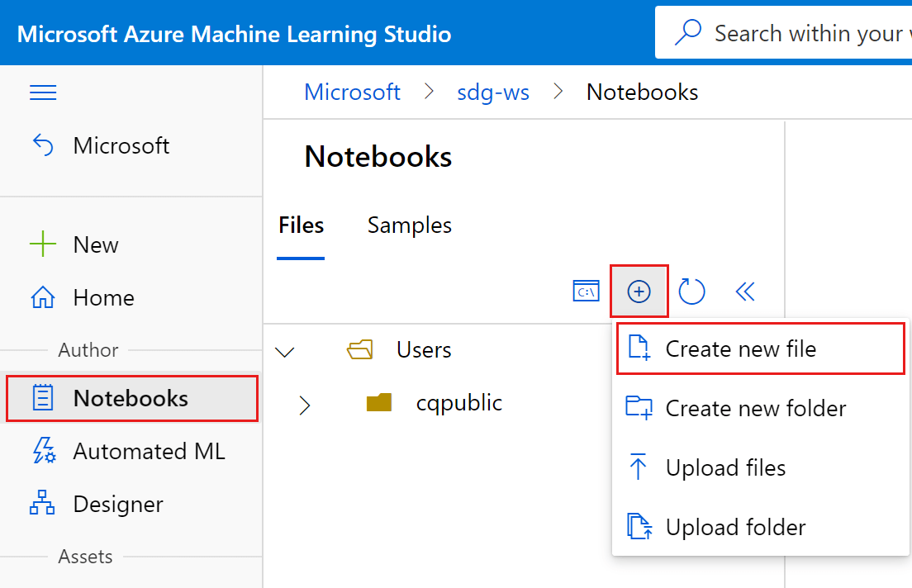The width and height of the screenshot is (912, 588).
Task: Refresh the Notebooks file list
Action: coord(692,291)
